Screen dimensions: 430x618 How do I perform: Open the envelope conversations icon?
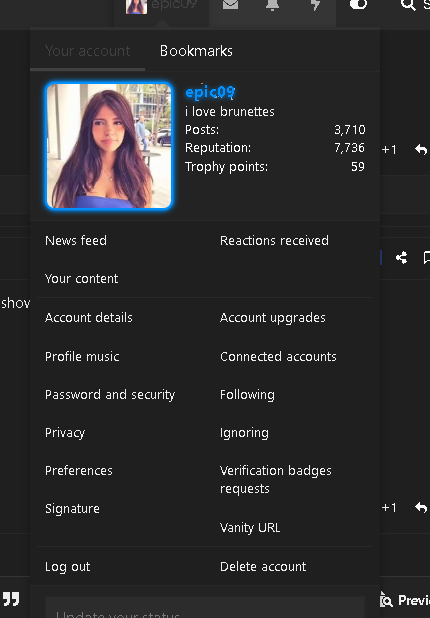click(230, 4)
